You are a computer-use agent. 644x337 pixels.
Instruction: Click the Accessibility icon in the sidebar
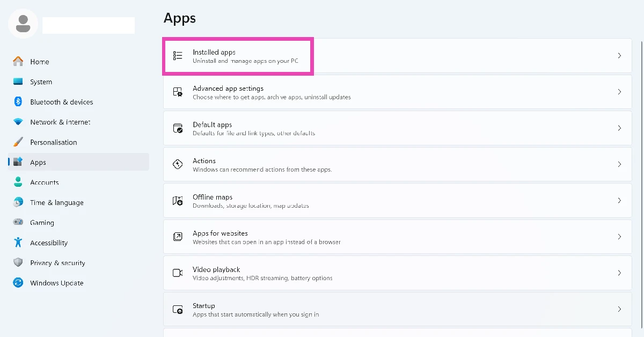[x=17, y=243]
